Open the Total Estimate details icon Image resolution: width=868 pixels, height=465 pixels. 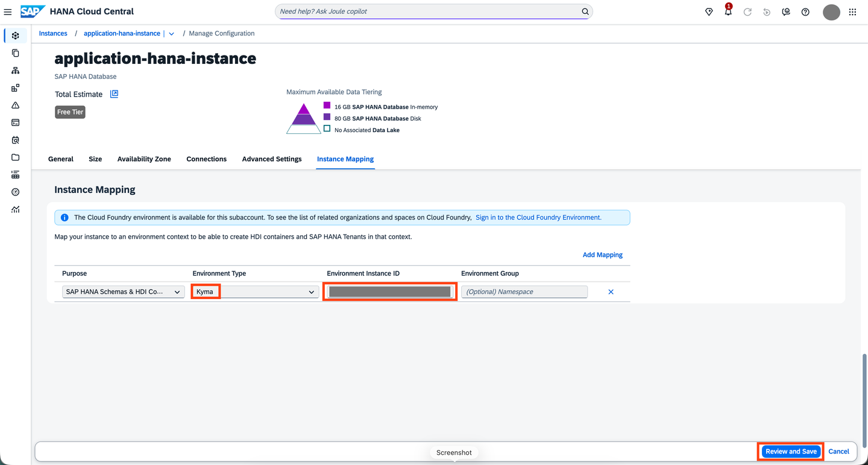coord(114,94)
